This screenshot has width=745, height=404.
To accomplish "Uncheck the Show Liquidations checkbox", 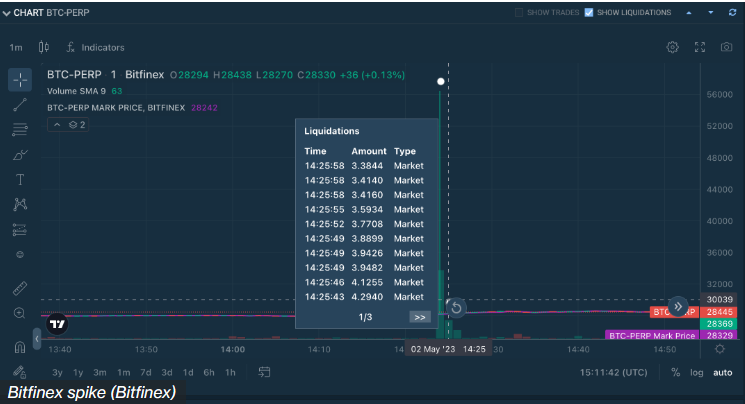I will click(589, 12).
